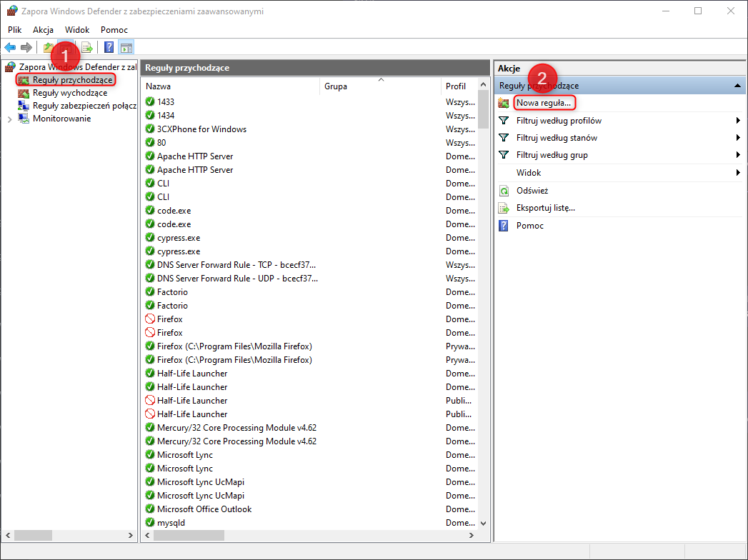The image size is (748, 560).
Task: Click the firewall icon in the title bar
Action: coord(12,11)
